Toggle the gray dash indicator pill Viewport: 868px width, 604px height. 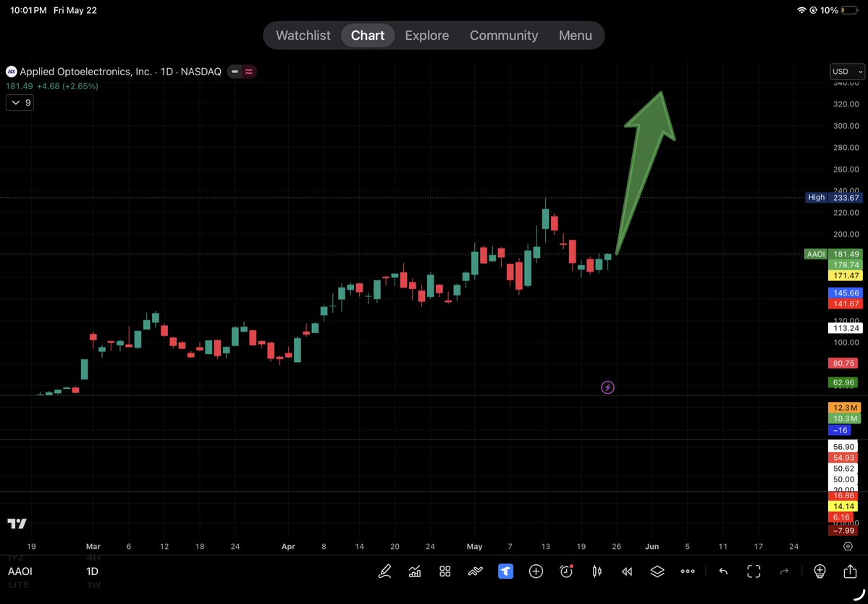coord(235,72)
